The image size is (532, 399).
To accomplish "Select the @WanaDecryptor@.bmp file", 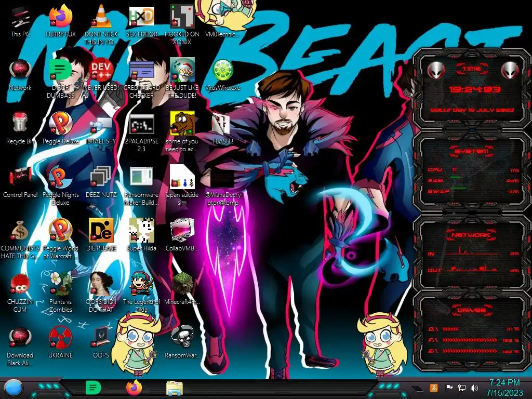I will click(222, 187).
